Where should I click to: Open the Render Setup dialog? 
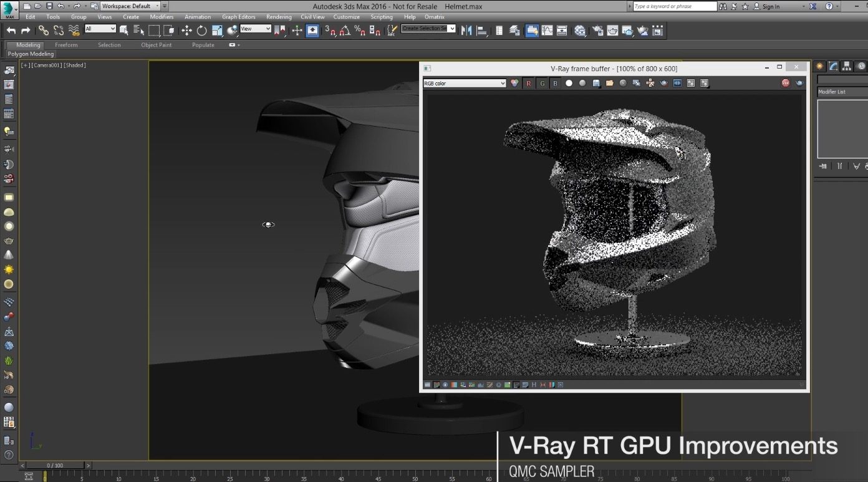[x=598, y=31]
